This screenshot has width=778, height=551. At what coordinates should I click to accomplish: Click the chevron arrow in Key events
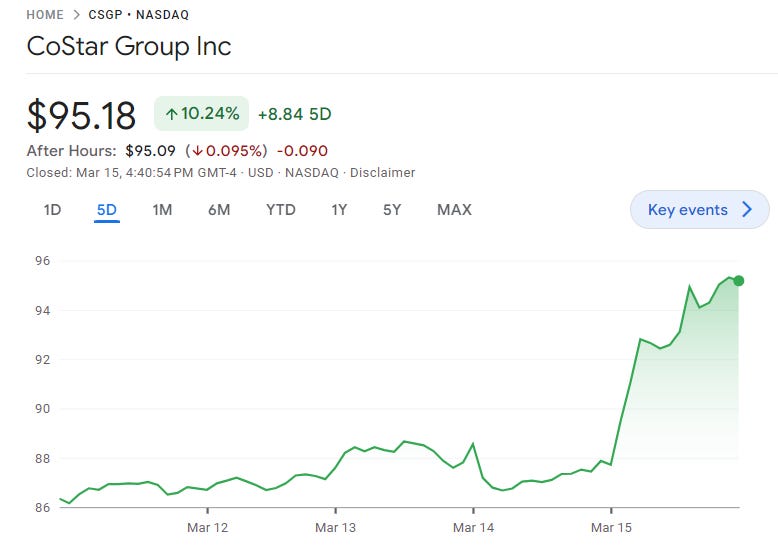pyautogui.click(x=747, y=209)
